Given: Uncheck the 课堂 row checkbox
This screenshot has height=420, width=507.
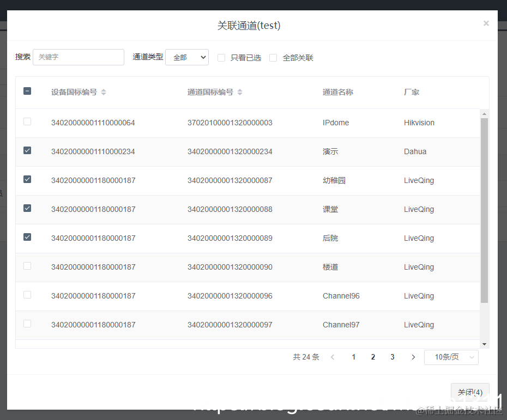Looking at the screenshot, I should [27, 208].
